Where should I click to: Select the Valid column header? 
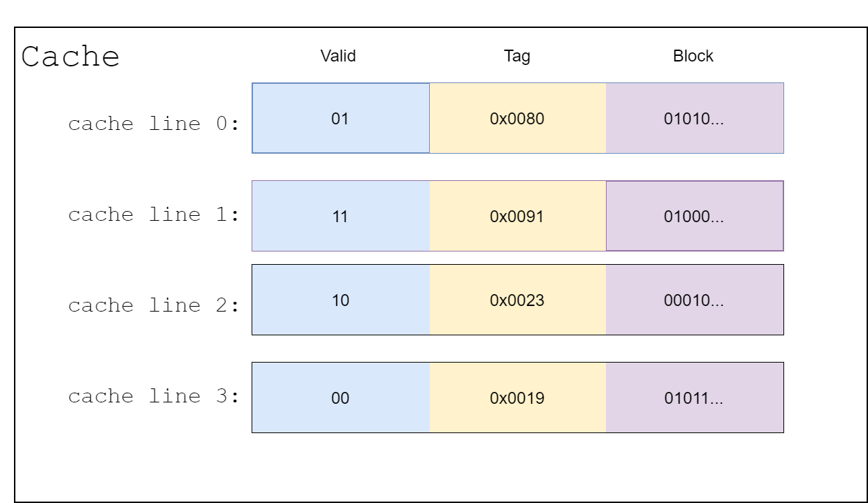click(338, 57)
